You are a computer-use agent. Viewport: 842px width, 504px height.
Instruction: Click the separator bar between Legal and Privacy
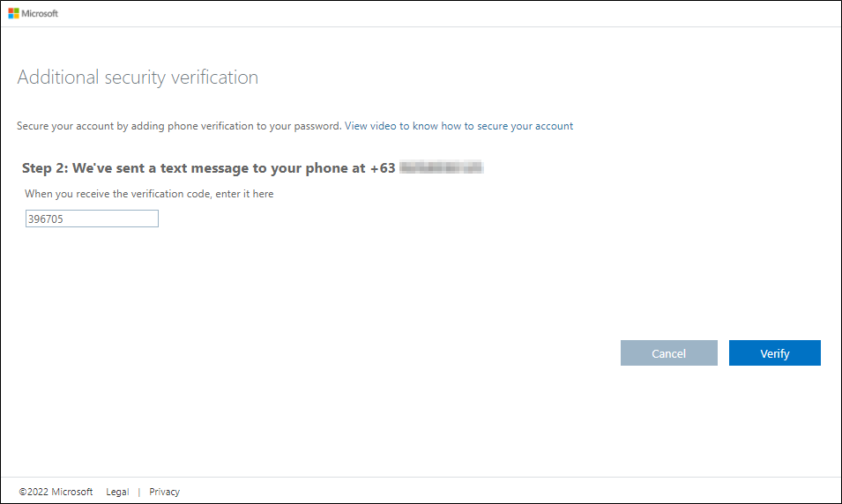(x=139, y=492)
